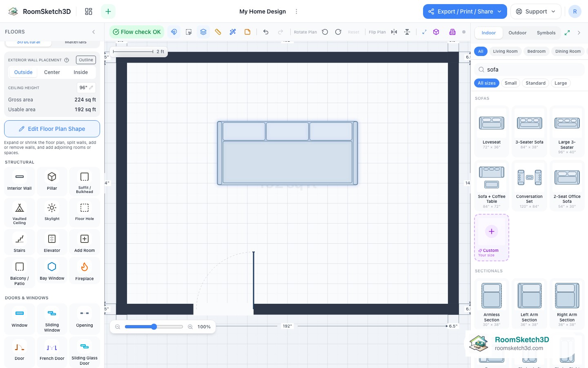Click the sofa search field
This screenshot has width=588, height=368.
[530, 70]
